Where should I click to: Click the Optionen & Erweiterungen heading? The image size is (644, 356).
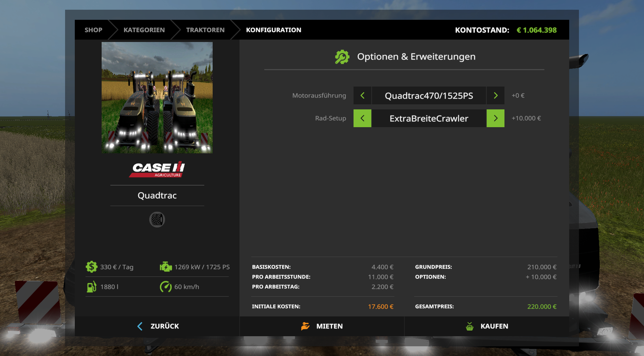click(x=416, y=57)
